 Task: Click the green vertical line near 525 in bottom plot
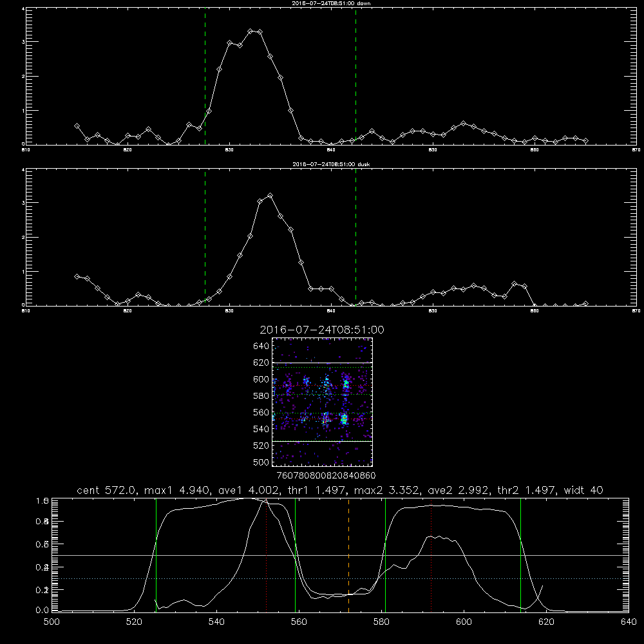156,554
